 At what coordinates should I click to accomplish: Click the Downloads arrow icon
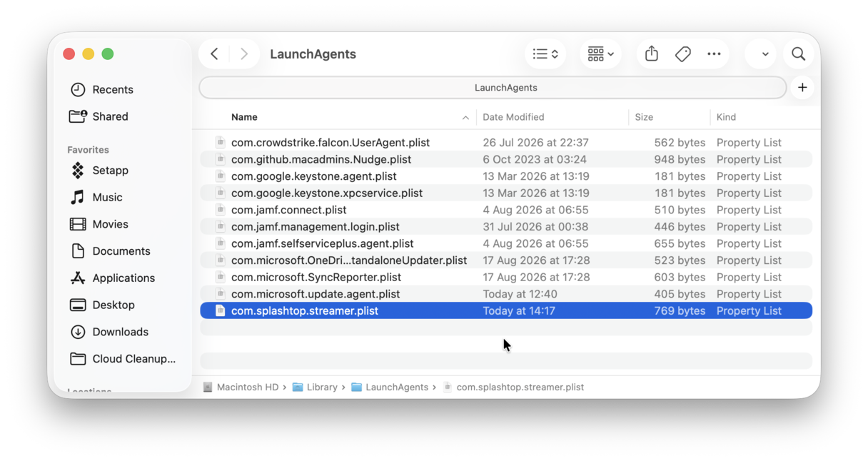78,332
